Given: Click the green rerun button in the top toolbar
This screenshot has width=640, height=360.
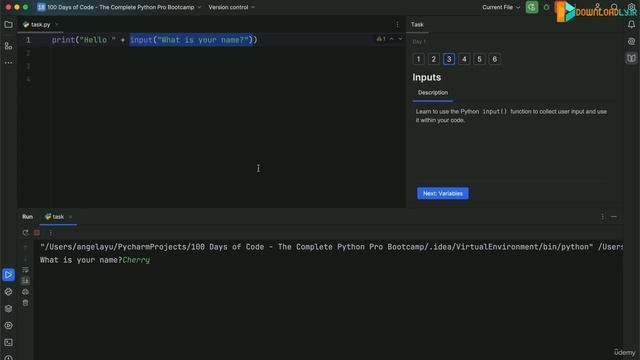Looking at the screenshot, I should [532, 7].
